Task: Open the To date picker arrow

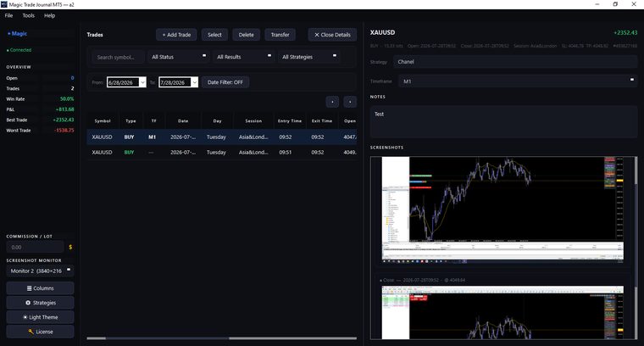Action: pos(195,82)
